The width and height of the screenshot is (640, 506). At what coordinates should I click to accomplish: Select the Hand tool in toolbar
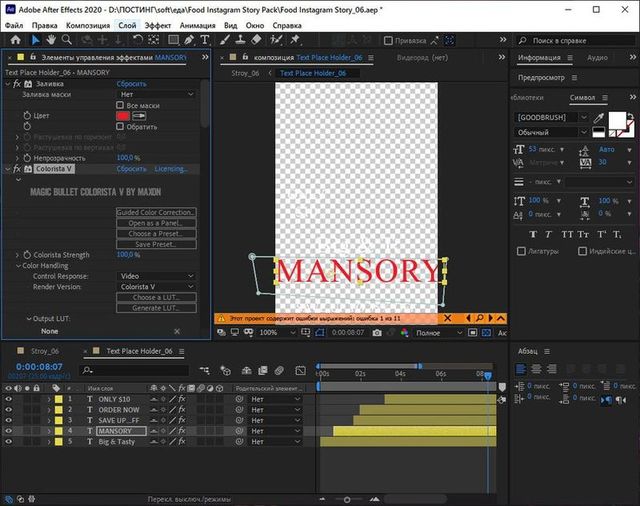[52, 41]
